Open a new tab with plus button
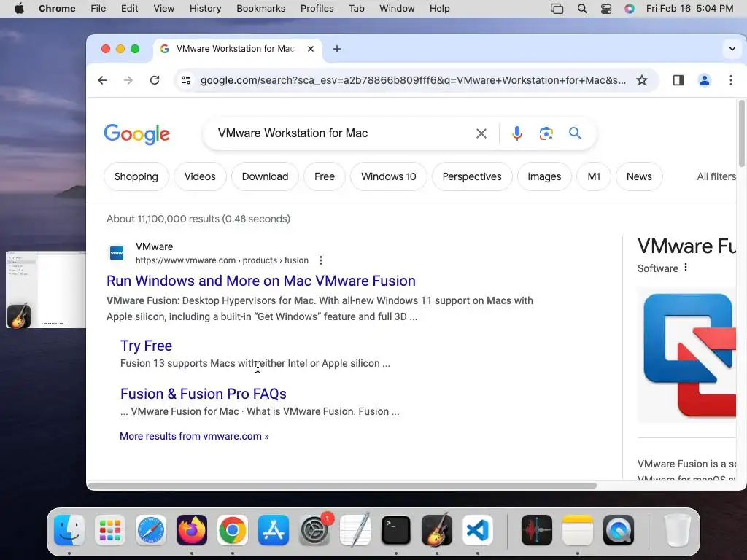 [x=337, y=49]
